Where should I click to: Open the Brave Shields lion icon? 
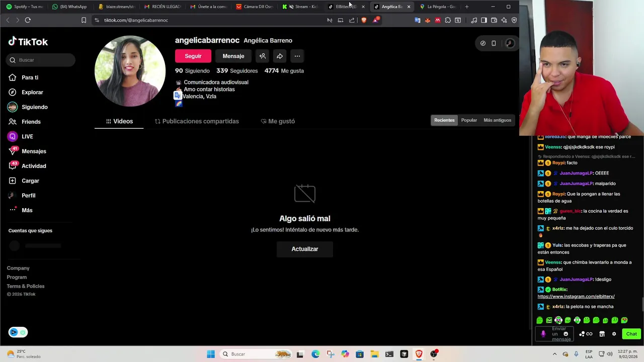(x=364, y=20)
